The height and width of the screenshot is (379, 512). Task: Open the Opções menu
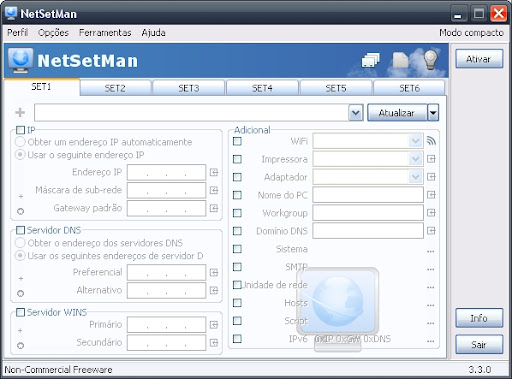tap(53, 33)
